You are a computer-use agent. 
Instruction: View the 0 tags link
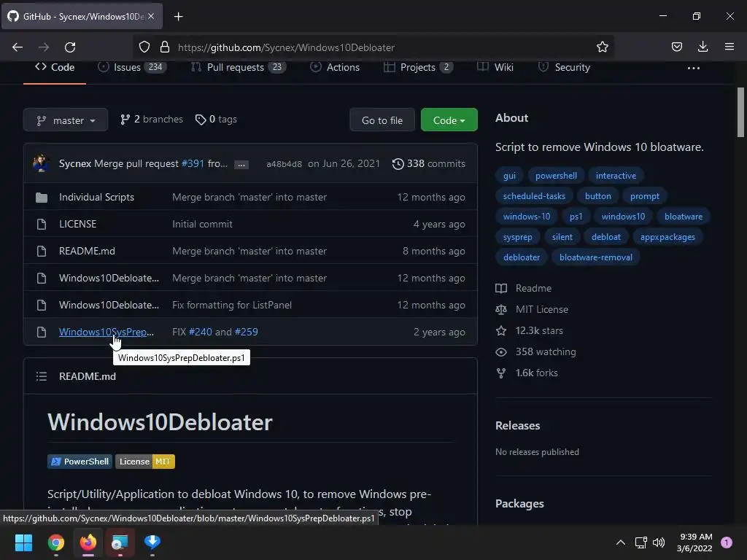point(216,120)
